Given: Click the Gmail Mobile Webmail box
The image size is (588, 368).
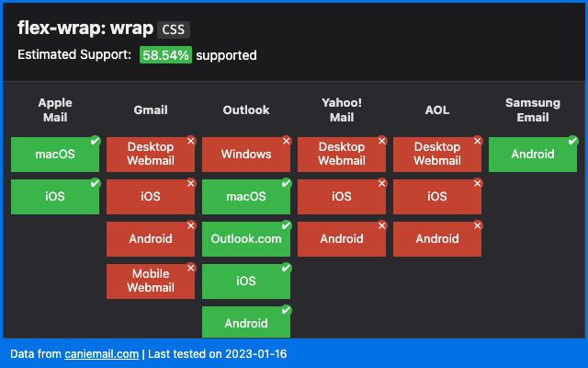Looking at the screenshot, I should click(x=150, y=282).
